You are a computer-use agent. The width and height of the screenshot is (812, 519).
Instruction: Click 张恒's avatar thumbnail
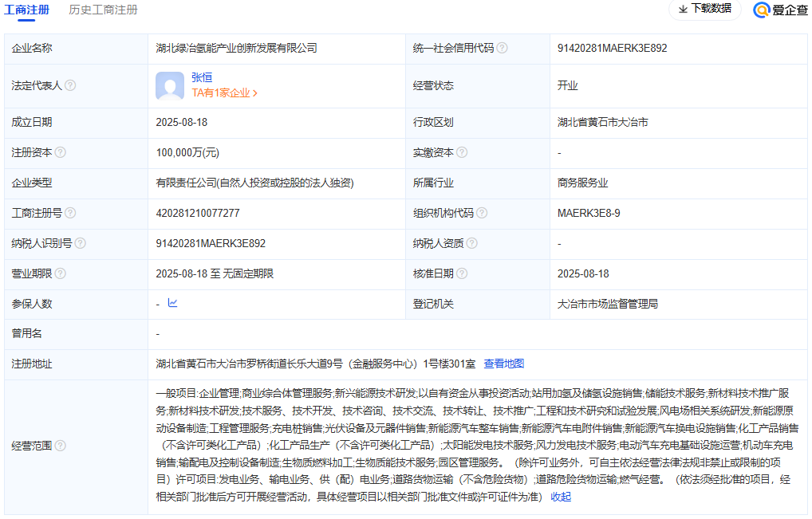(170, 85)
